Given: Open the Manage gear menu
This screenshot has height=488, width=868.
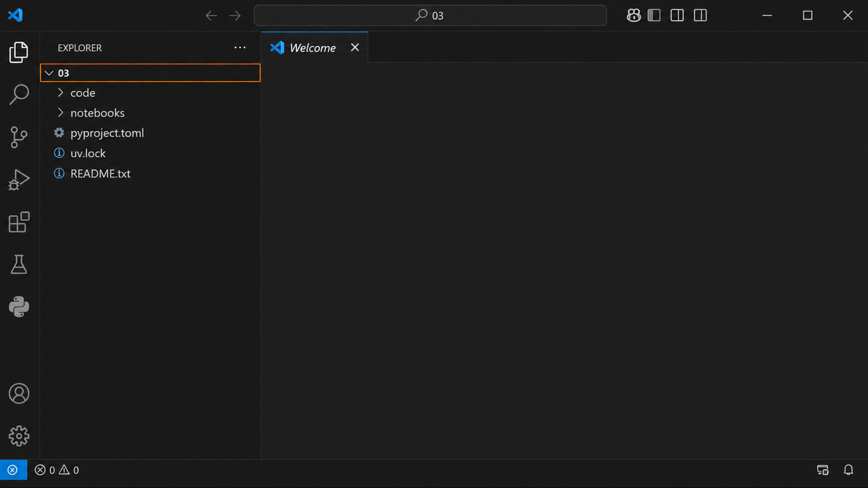Looking at the screenshot, I should (19, 436).
